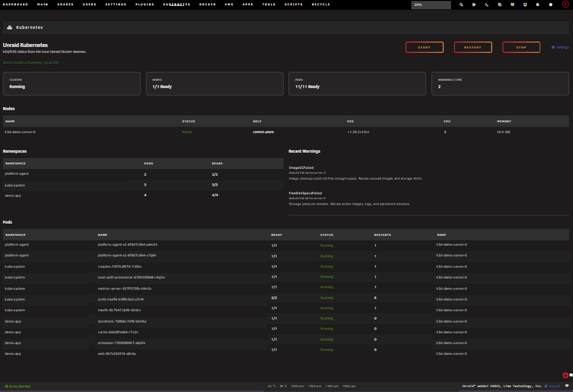Click the file manager icon in top bar
The height and width of the screenshot is (392, 573).
(500, 5)
